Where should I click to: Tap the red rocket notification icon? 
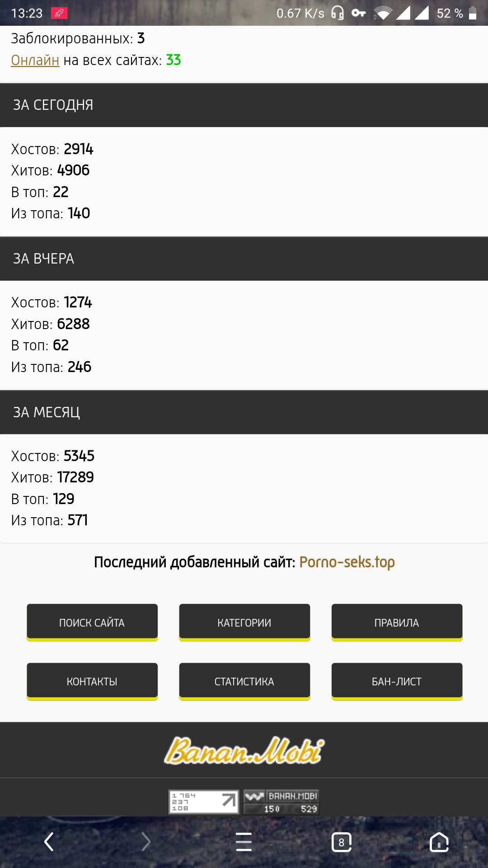pyautogui.click(x=59, y=14)
